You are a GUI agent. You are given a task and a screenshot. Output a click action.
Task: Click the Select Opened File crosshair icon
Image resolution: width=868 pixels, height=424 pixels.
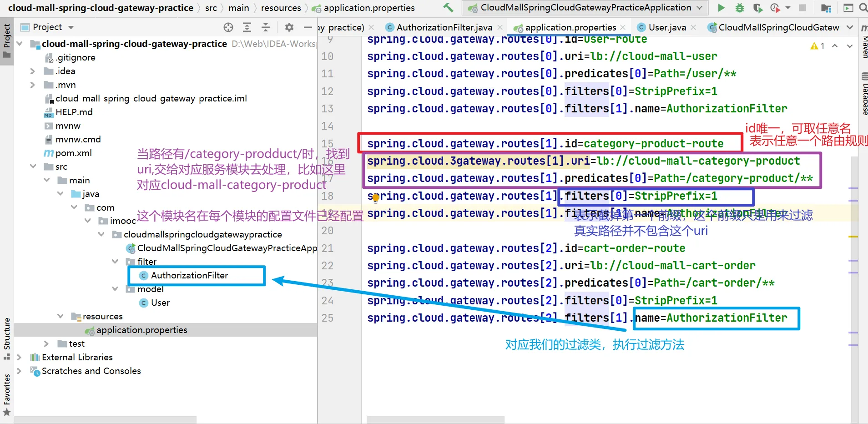(228, 27)
